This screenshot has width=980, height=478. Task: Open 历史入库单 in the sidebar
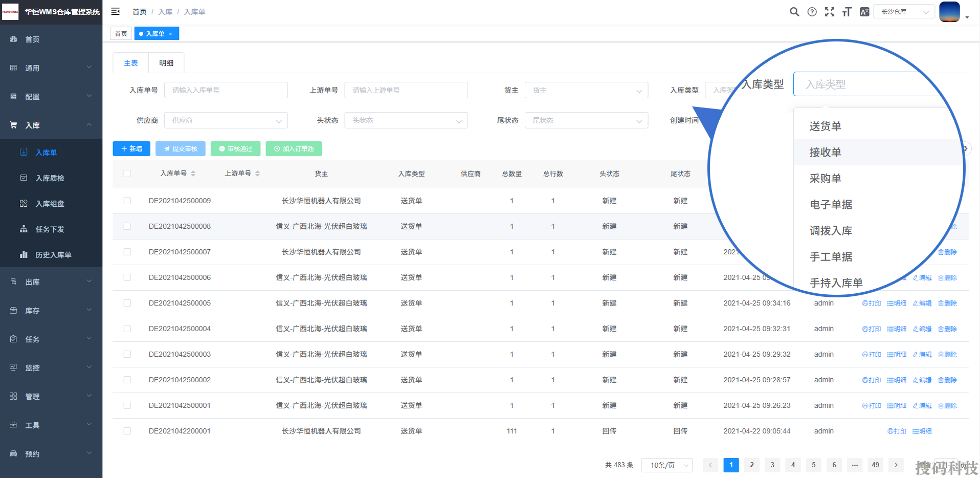point(51,255)
